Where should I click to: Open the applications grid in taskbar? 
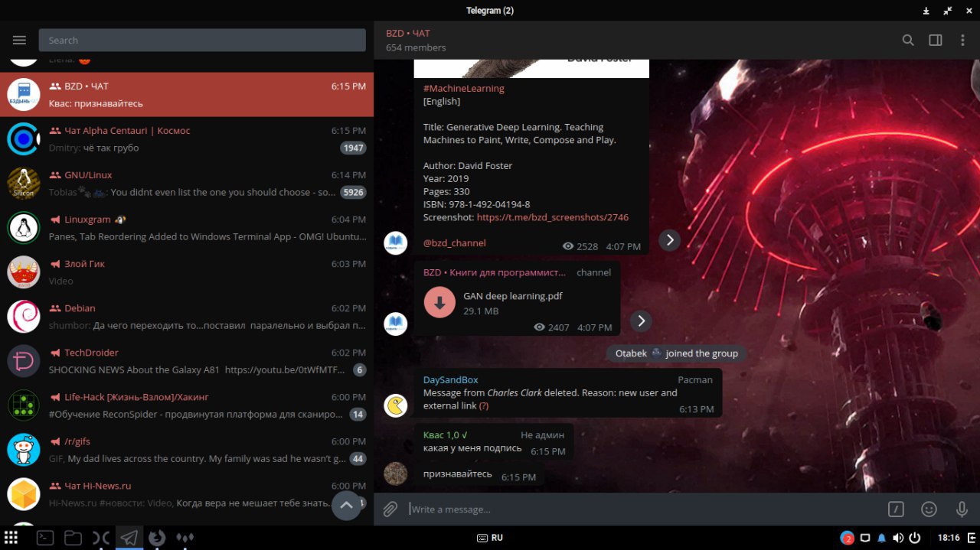coord(11,538)
